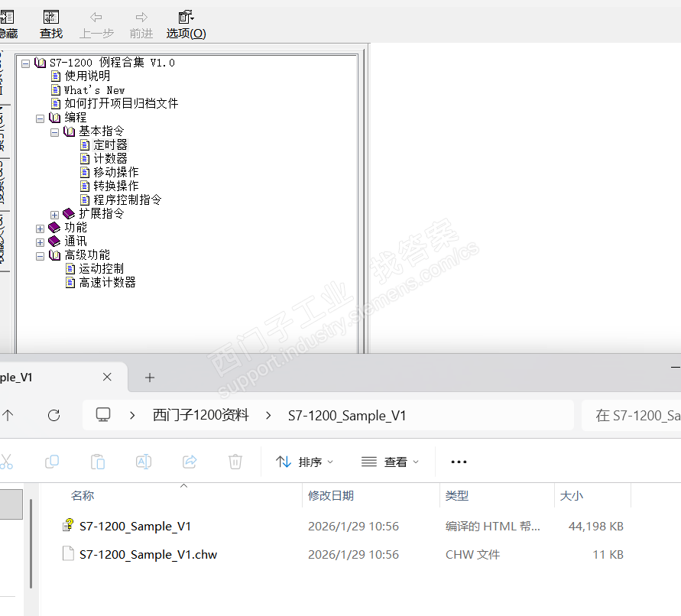Open the 运动控制 topic
The height and width of the screenshot is (616, 681).
pyautogui.click(x=101, y=269)
